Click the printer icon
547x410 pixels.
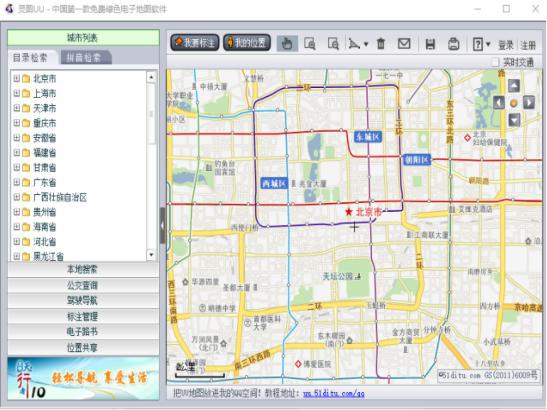pyautogui.click(x=454, y=44)
